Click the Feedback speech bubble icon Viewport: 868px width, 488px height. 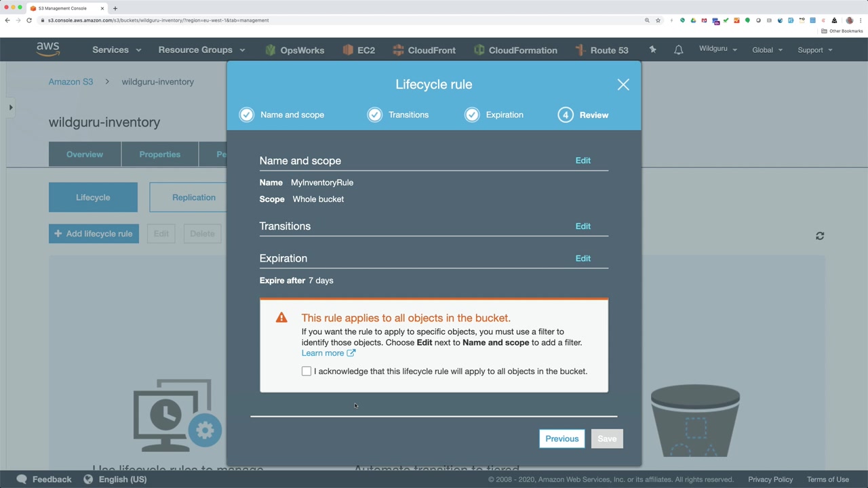click(x=22, y=479)
